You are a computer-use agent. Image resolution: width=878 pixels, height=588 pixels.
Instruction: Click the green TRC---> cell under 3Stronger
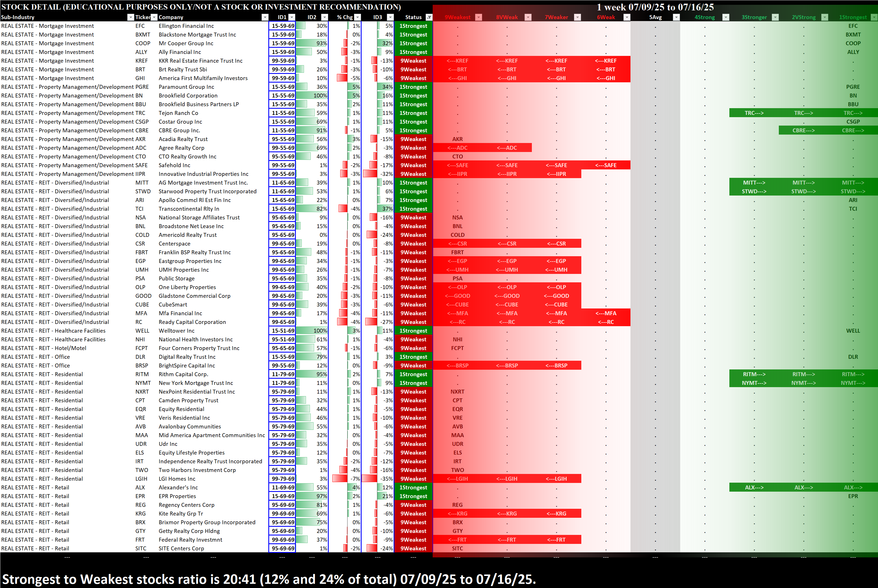pos(754,113)
